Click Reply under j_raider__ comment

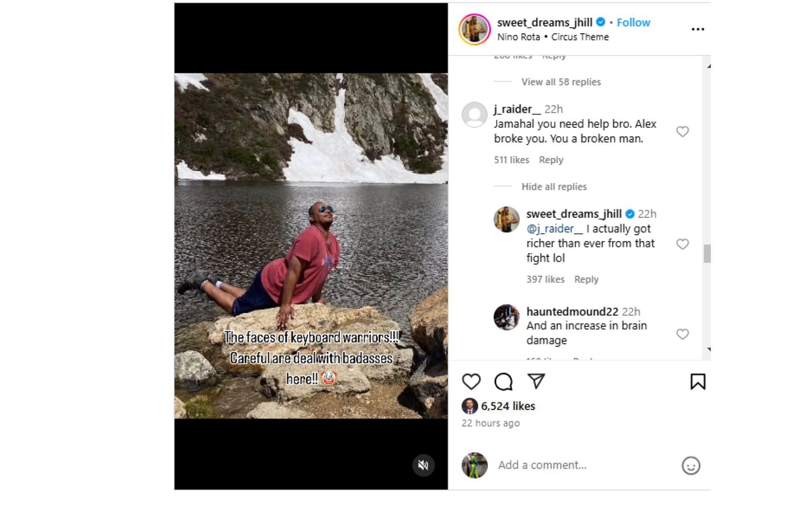tap(551, 159)
